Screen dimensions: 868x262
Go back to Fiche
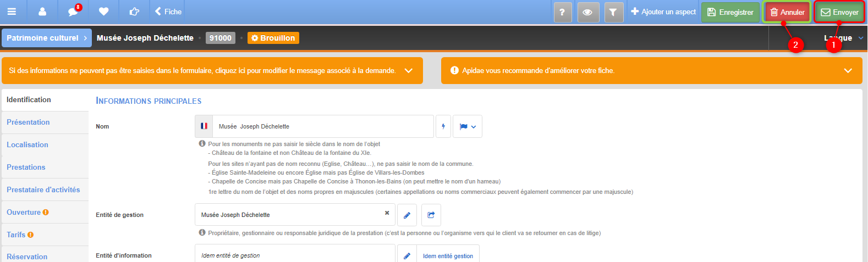[x=168, y=12]
